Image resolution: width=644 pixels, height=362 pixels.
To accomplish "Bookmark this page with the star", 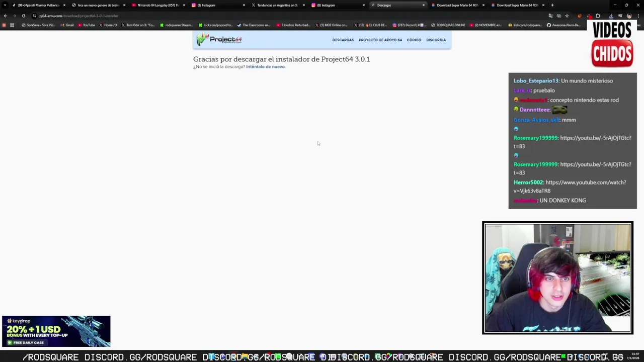I will point(567,16).
